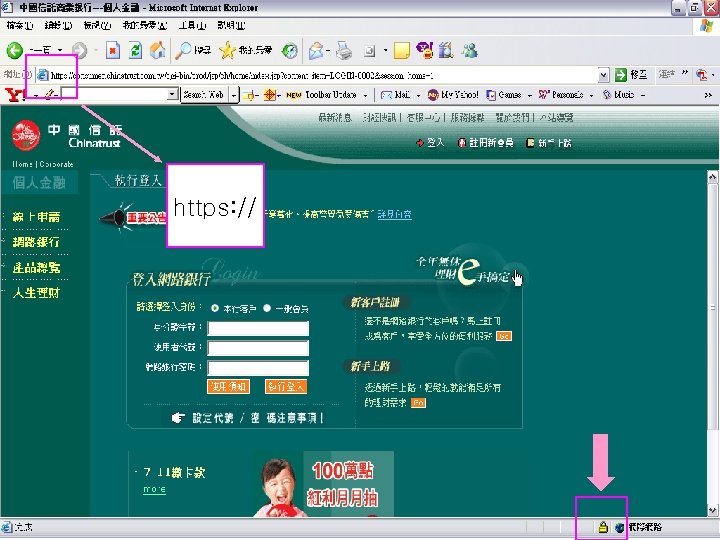Viewport: 720px width, 540px height.
Task: Open the Tools menu in menu bar
Action: tap(192, 26)
